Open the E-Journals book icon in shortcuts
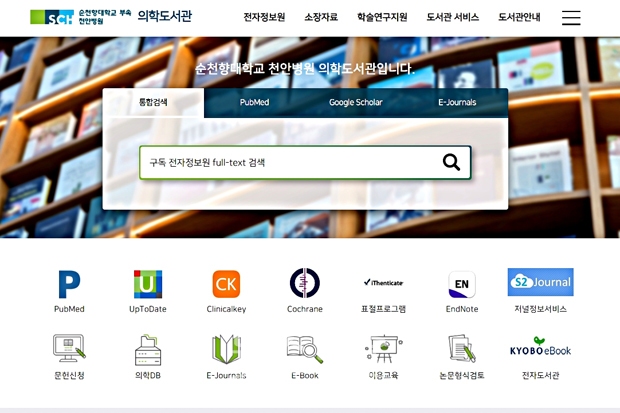The width and height of the screenshot is (620, 413). click(x=226, y=349)
